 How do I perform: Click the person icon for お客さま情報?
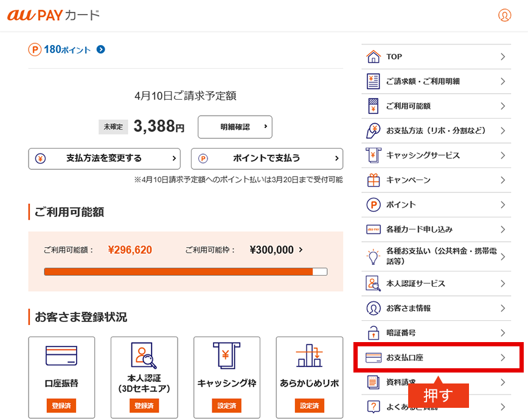point(373,308)
